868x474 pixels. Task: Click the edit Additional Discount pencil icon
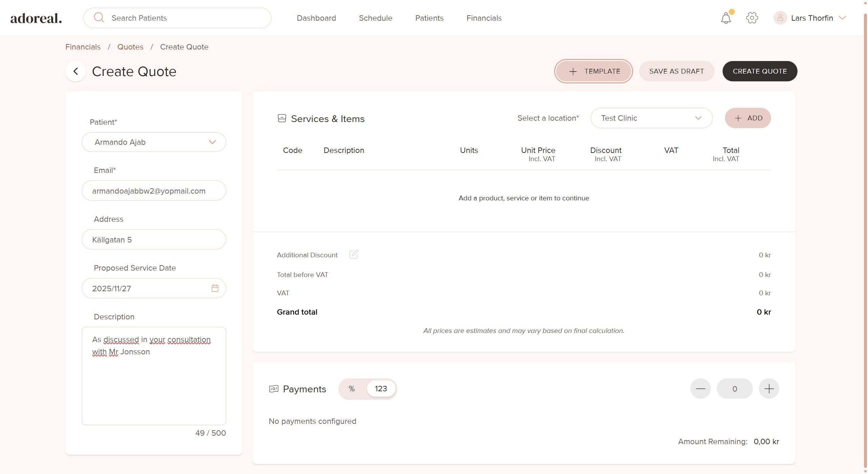coord(354,254)
